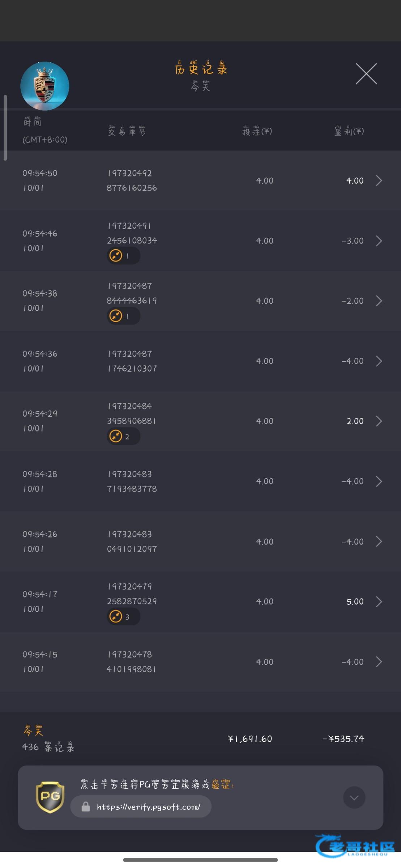
Task: Close the history records panel
Action: 366,74
